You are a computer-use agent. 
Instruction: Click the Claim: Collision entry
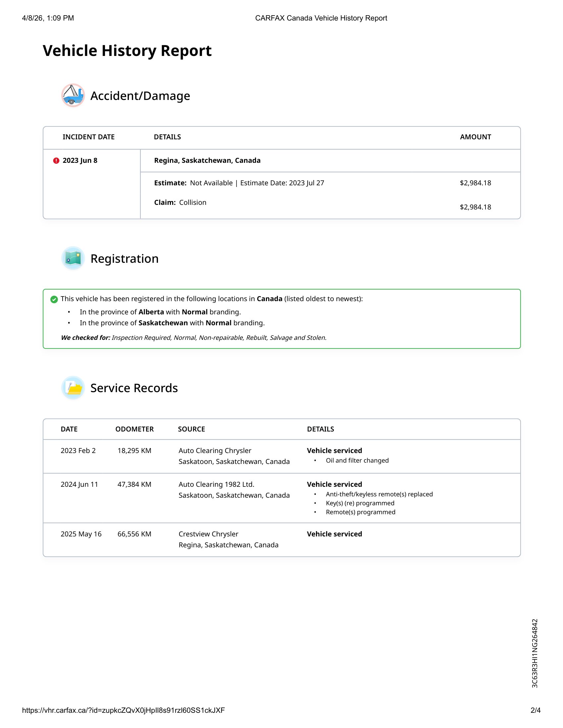coord(180,203)
